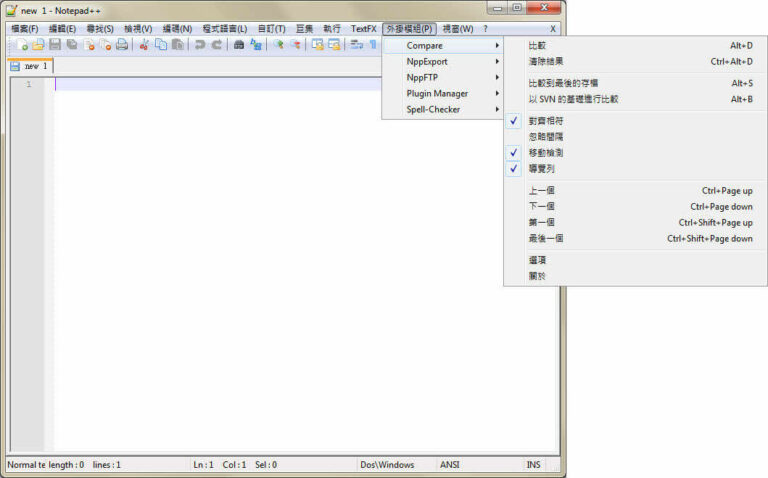This screenshot has height=478, width=768.
Task: Click the X close-document button in menu bar
Action: pyautogui.click(x=552, y=29)
